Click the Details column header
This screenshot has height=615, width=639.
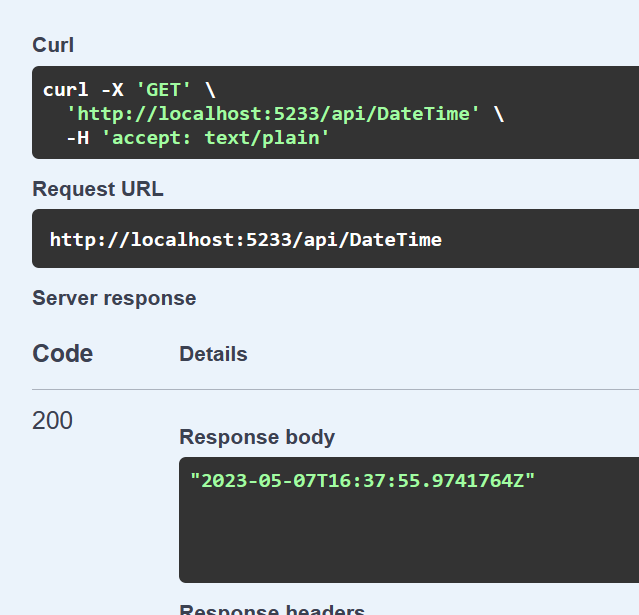(x=213, y=354)
